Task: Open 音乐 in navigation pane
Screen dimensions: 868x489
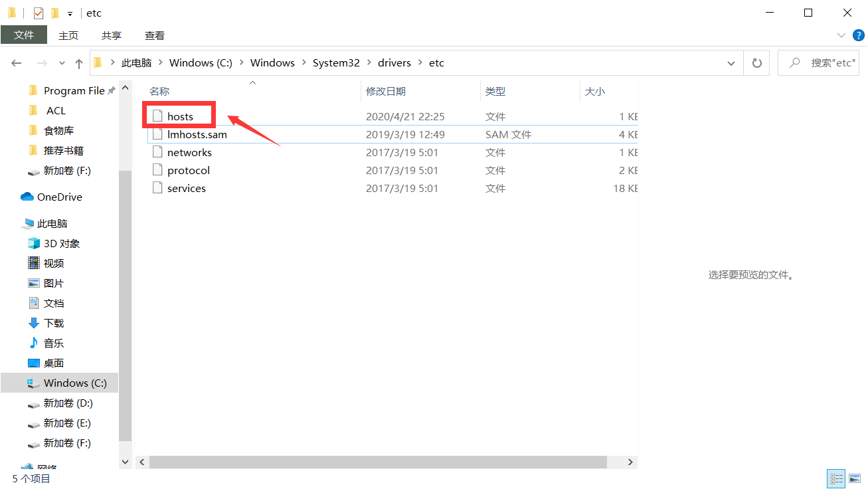Action: coord(53,343)
